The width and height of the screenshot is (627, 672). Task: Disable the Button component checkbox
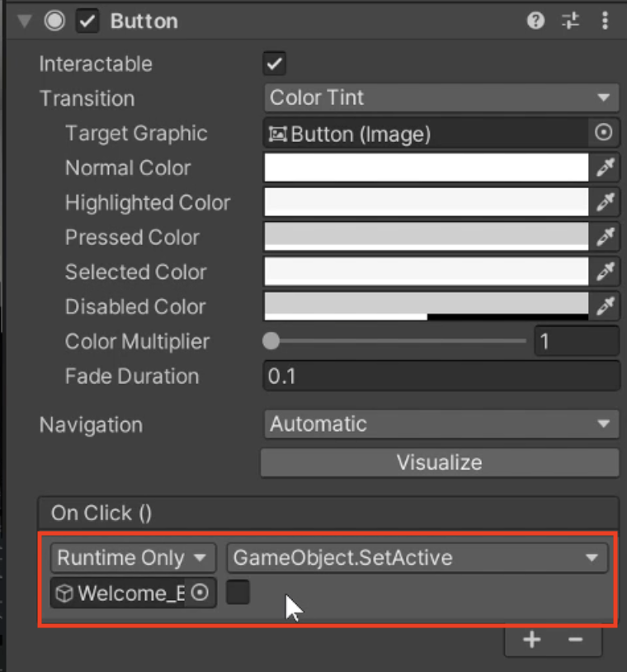87,21
